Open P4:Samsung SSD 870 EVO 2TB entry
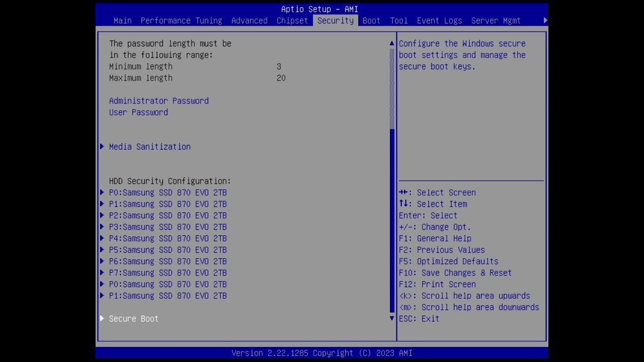The height and width of the screenshot is (362, 644). pos(168,238)
